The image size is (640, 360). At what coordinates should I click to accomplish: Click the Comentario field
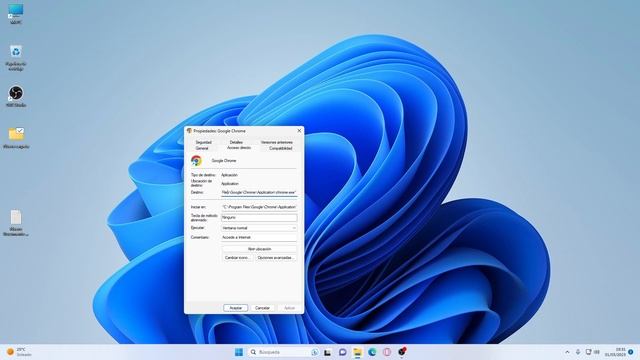[259, 237]
